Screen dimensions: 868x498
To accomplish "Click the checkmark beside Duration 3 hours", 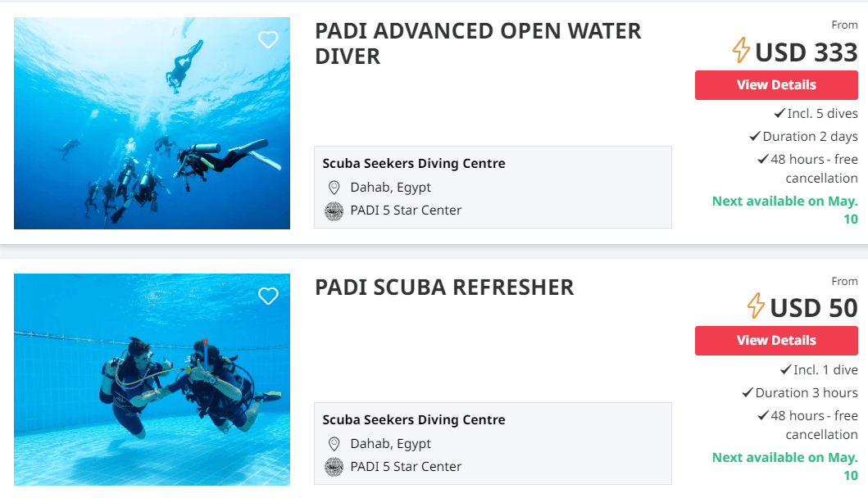I will coord(748,392).
